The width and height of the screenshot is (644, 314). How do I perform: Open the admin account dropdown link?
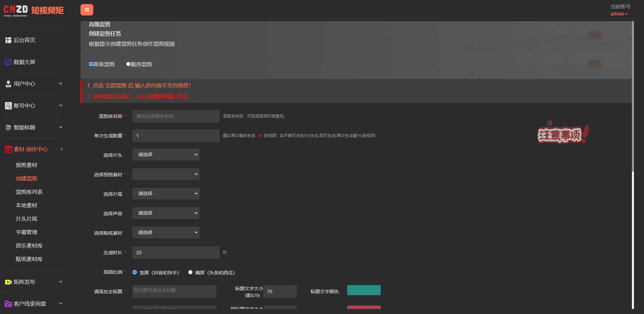pyautogui.click(x=619, y=14)
